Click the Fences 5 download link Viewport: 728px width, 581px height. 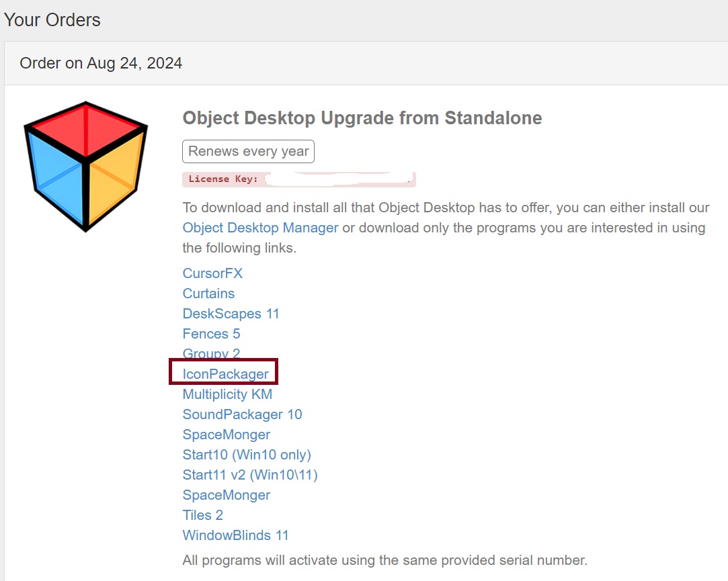coord(211,334)
